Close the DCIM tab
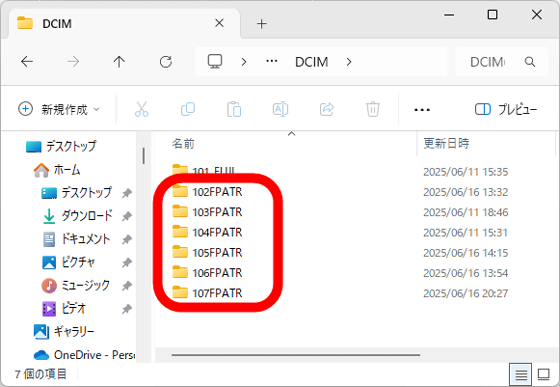560x387 pixels. click(x=219, y=23)
